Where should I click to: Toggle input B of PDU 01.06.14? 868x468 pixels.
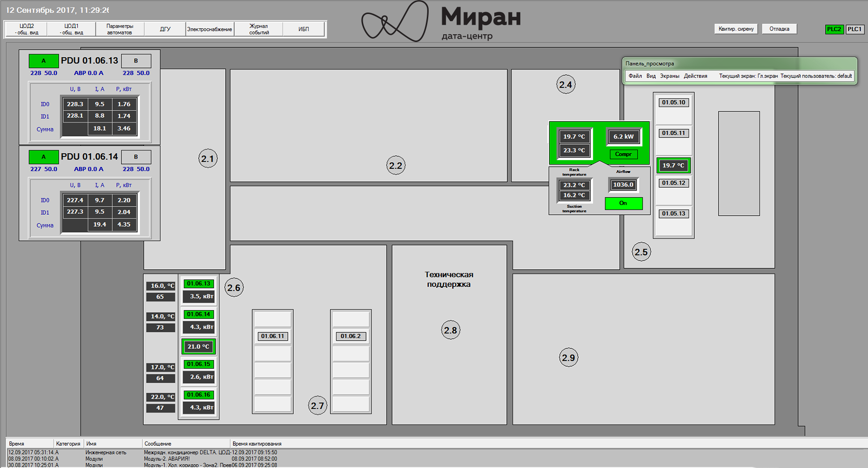click(x=136, y=157)
